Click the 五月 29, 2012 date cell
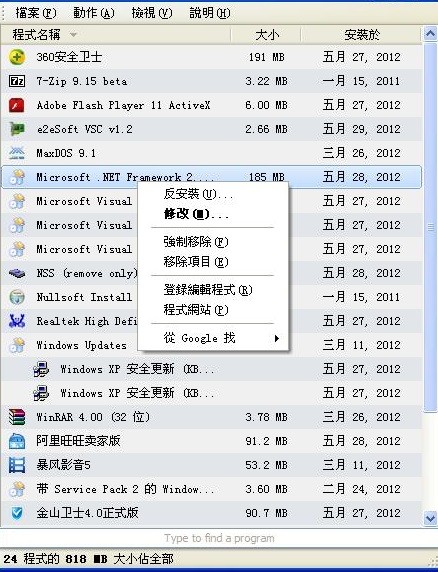The width and height of the screenshot is (438, 572). pos(361,129)
